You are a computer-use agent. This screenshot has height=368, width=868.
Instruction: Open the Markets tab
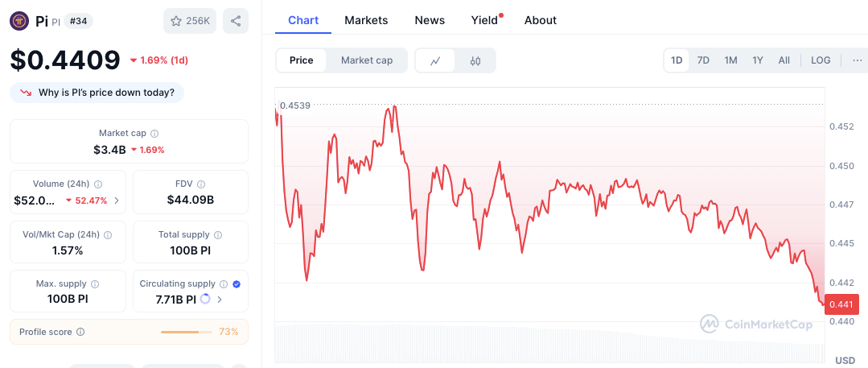point(366,20)
